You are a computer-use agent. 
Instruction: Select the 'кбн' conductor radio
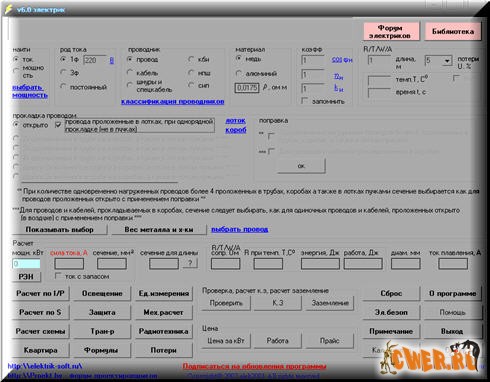point(191,59)
